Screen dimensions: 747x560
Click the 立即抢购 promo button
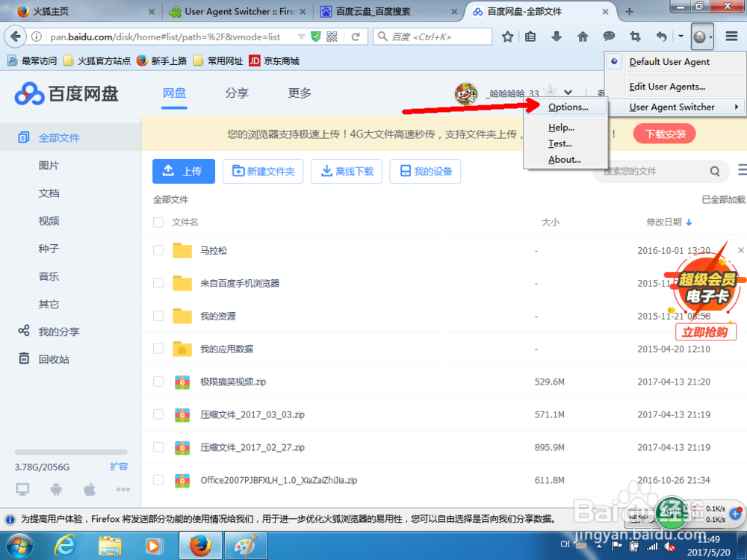[x=706, y=332]
